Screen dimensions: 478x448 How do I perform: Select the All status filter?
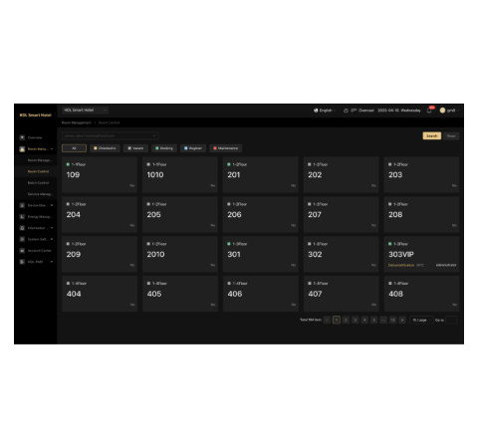pyautogui.click(x=74, y=148)
